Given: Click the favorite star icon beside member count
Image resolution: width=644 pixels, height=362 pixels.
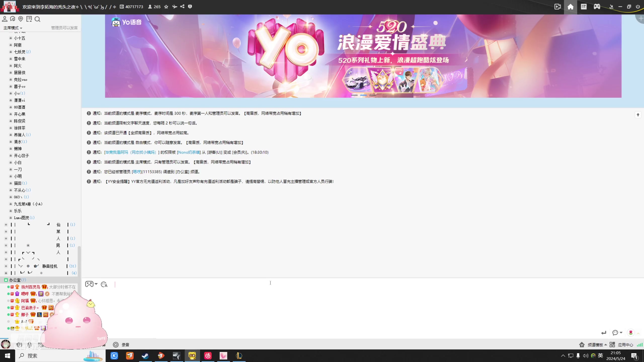Looking at the screenshot, I should [x=166, y=7].
